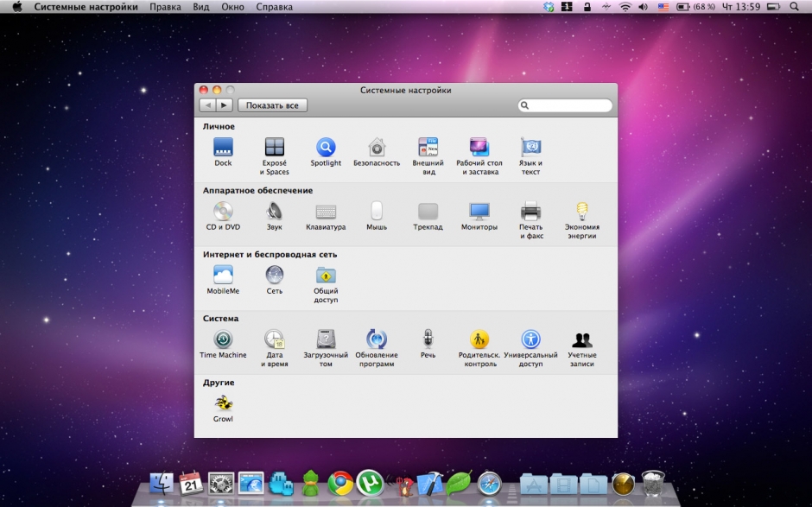Click the Dropbox menu bar icon
The image size is (812, 507).
click(549, 7)
